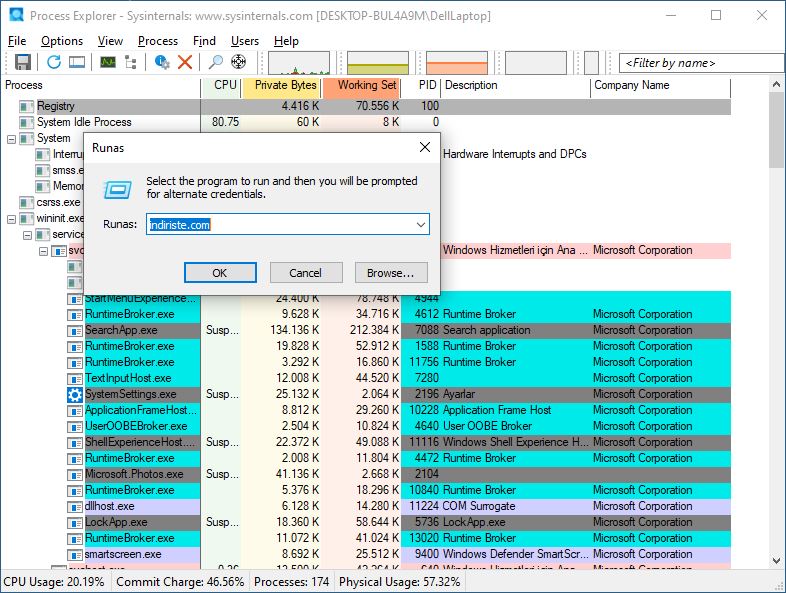Viewport: 786px width, 593px height.
Task: Open the physical memory mini graph
Action: [457, 63]
